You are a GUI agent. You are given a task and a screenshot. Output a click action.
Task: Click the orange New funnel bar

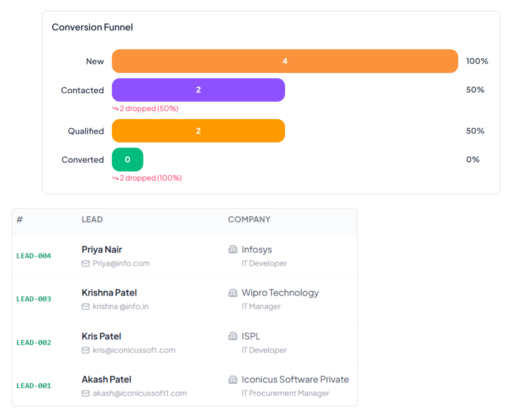pyautogui.click(x=285, y=61)
